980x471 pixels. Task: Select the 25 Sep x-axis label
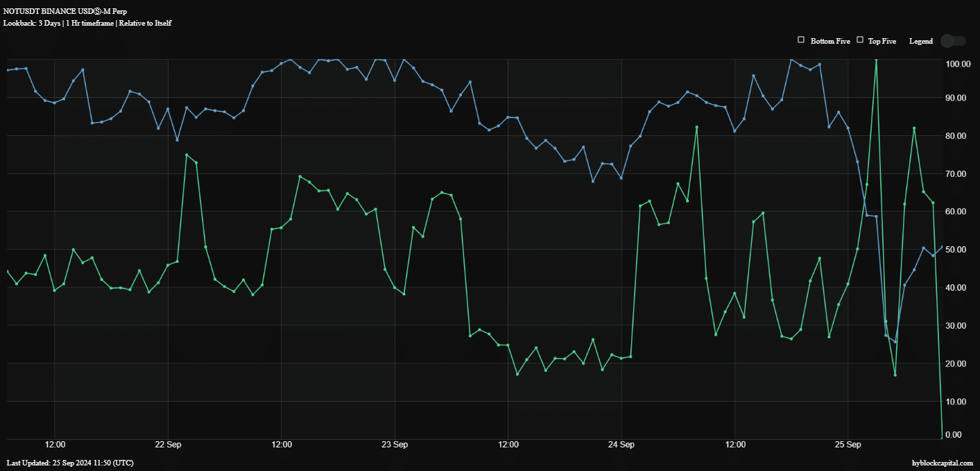[x=848, y=443]
